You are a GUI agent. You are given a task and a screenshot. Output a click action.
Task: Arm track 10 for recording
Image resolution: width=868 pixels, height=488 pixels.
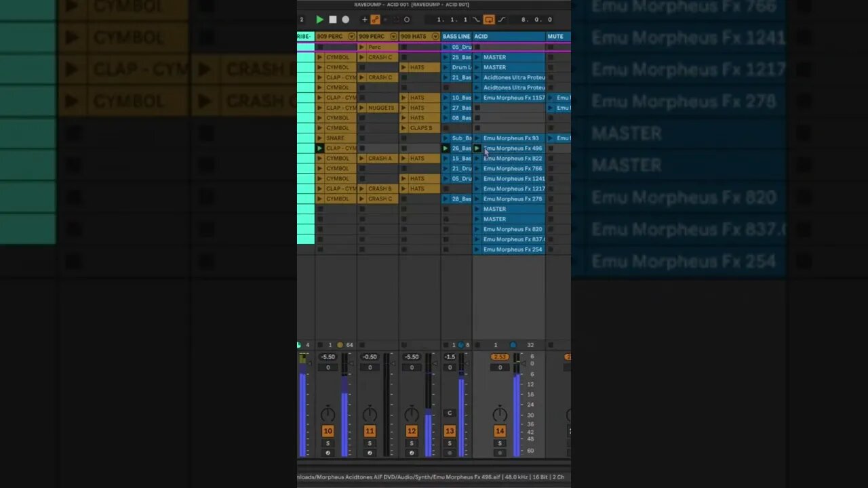coord(328,453)
